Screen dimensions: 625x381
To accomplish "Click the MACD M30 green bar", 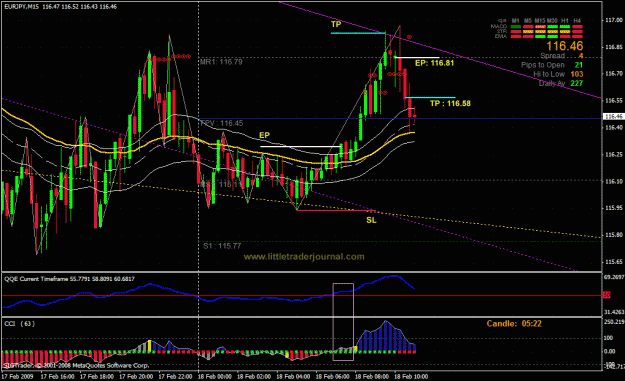I will click(552, 27).
